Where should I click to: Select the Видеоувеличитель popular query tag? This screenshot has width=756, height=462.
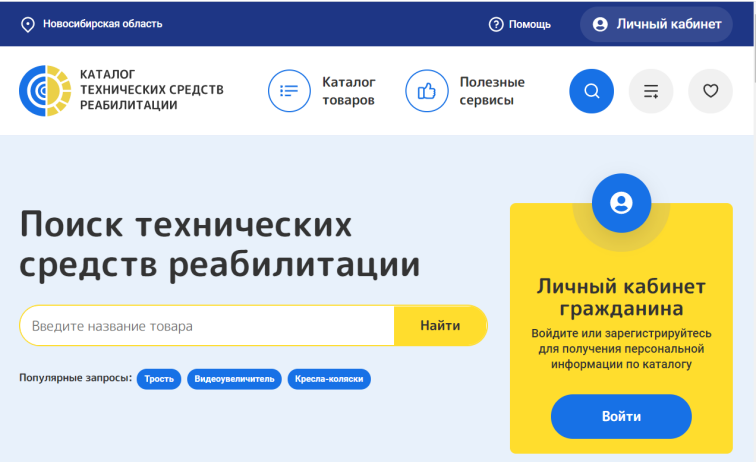(x=234, y=379)
